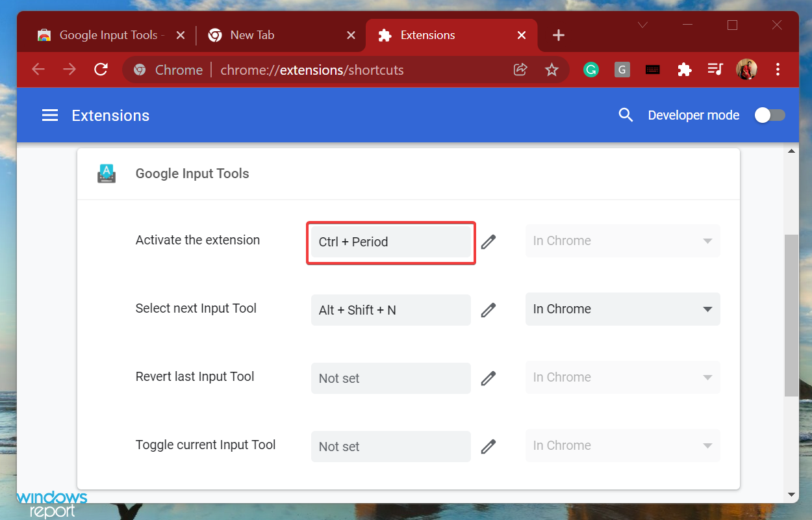The image size is (812, 520).
Task: Minimize the Chrome window
Action: click(688, 25)
